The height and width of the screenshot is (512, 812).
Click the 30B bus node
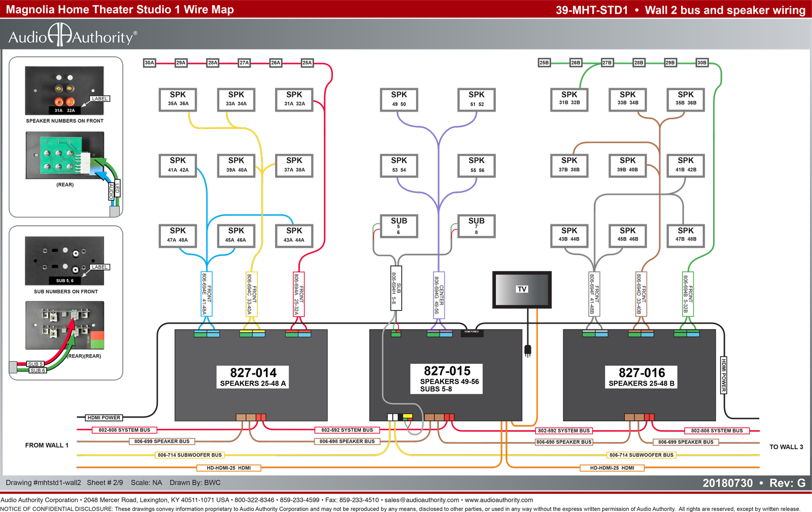tap(702, 63)
